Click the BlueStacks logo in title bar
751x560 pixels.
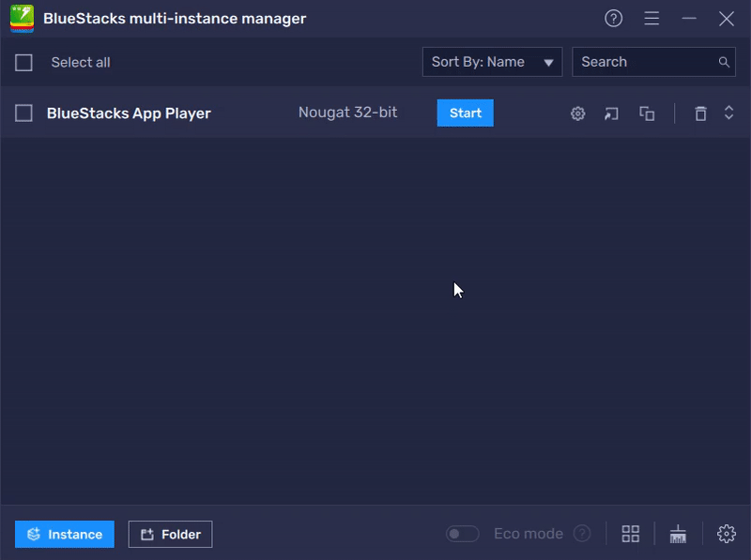pyautogui.click(x=22, y=19)
